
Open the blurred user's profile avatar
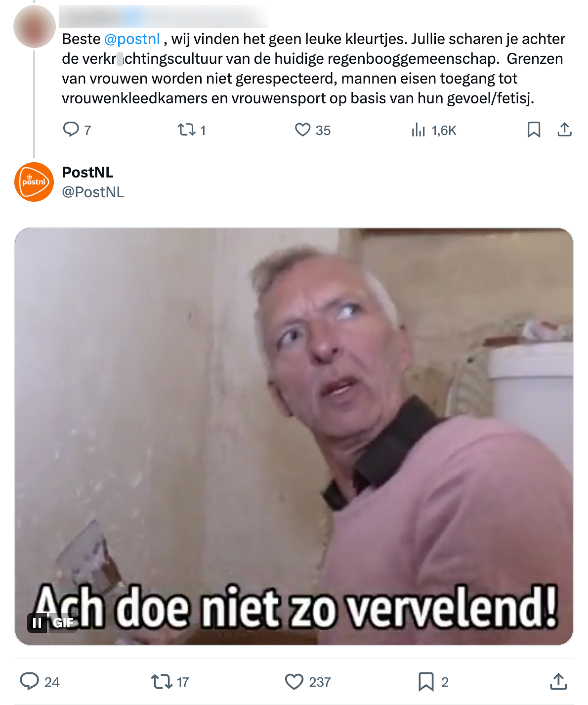(x=34, y=26)
